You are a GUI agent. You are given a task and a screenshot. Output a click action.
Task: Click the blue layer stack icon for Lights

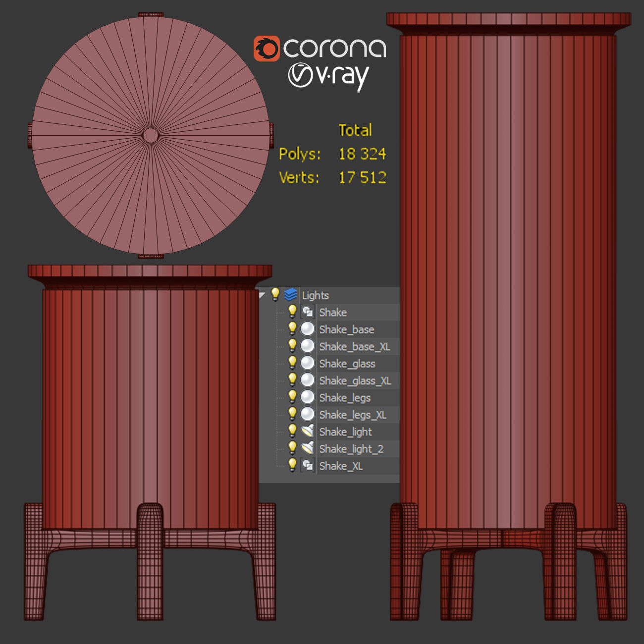point(291,295)
